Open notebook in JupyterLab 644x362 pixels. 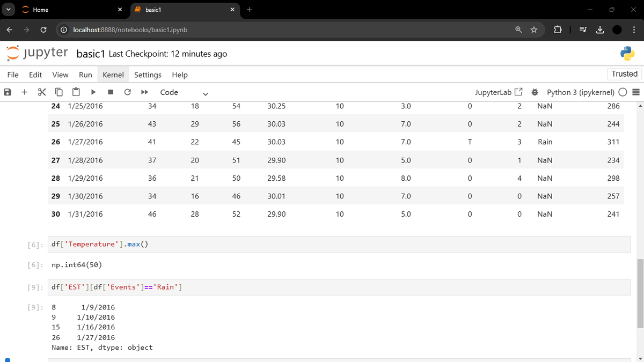[499, 92]
